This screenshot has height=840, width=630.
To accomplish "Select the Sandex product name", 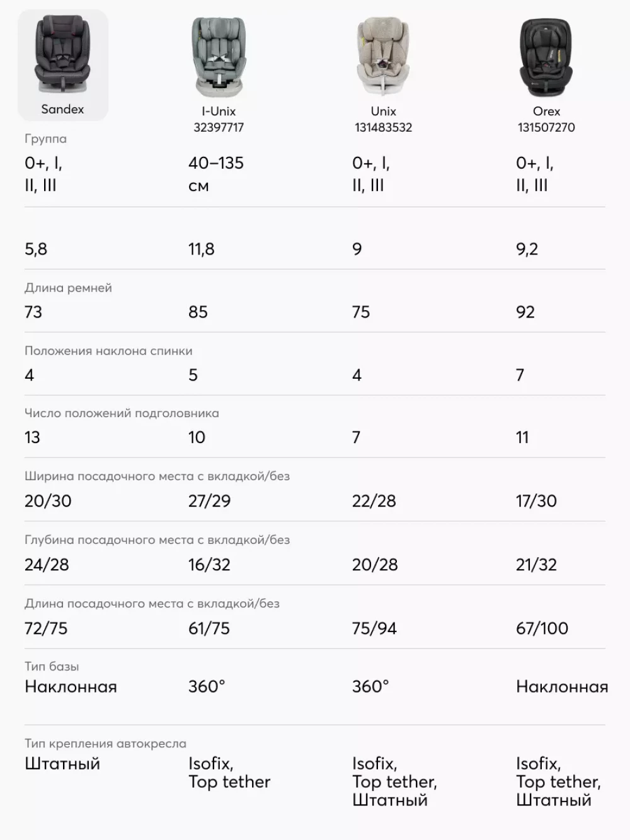I will coord(62,109).
